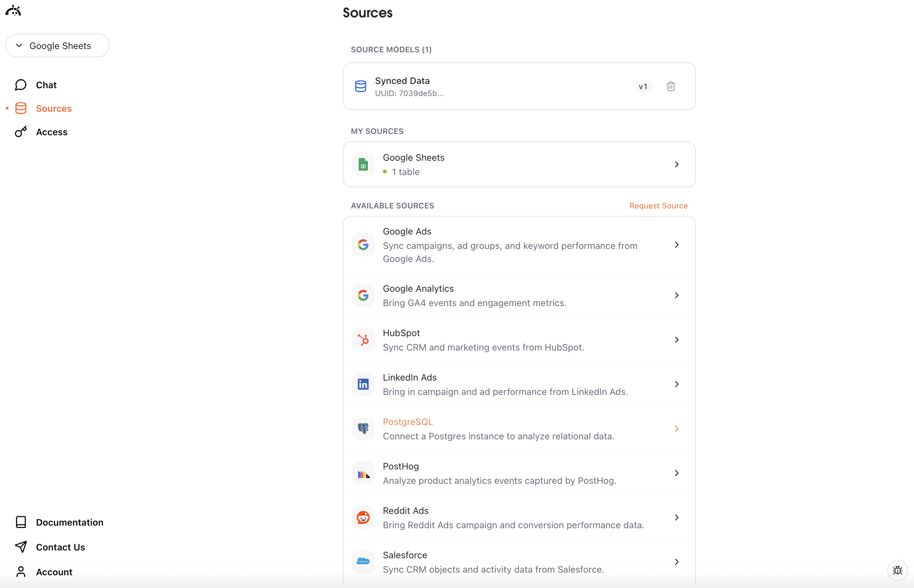Image resolution: width=914 pixels, height=588 pixels.
Task: Click the Request Source link
Action: [x=658, y=205]
